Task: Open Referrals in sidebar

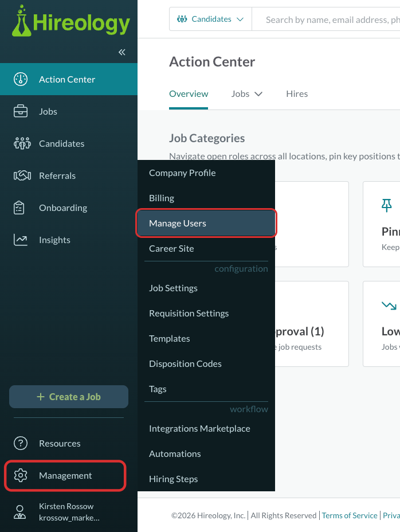Action: [69, 175]
